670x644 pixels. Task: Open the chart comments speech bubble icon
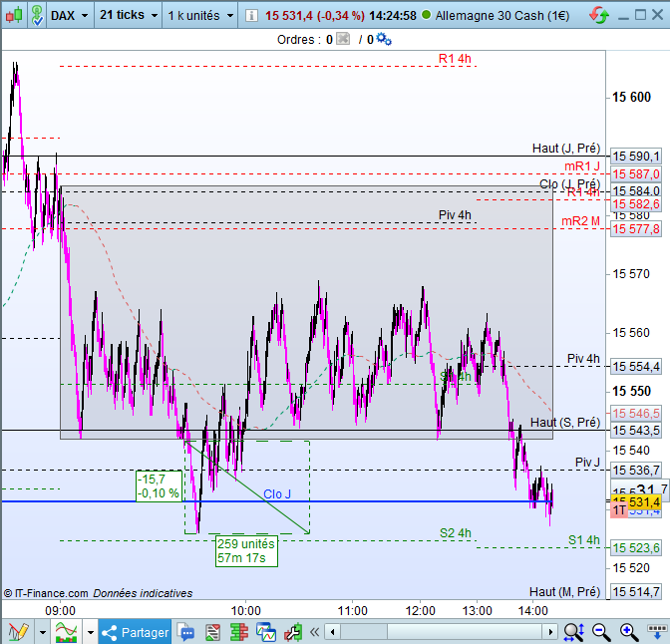pos(185,632)
